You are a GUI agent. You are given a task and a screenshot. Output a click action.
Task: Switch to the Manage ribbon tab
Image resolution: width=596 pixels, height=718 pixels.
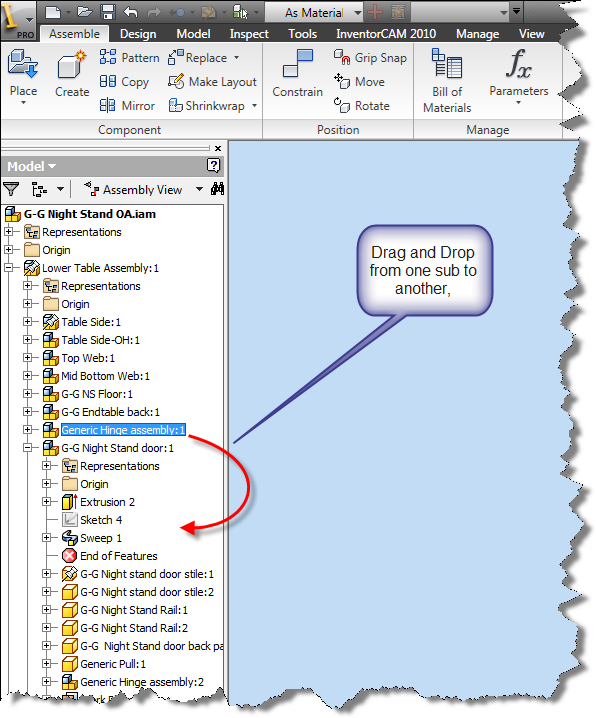coord(477,34)
